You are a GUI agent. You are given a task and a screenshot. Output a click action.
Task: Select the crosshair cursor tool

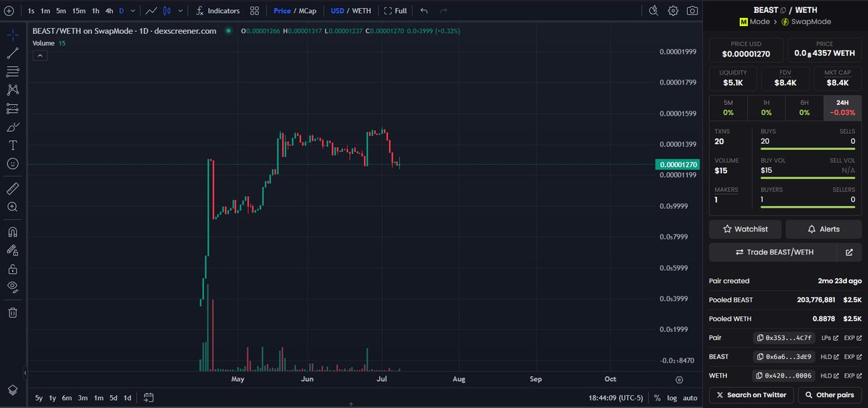point(12,34)
